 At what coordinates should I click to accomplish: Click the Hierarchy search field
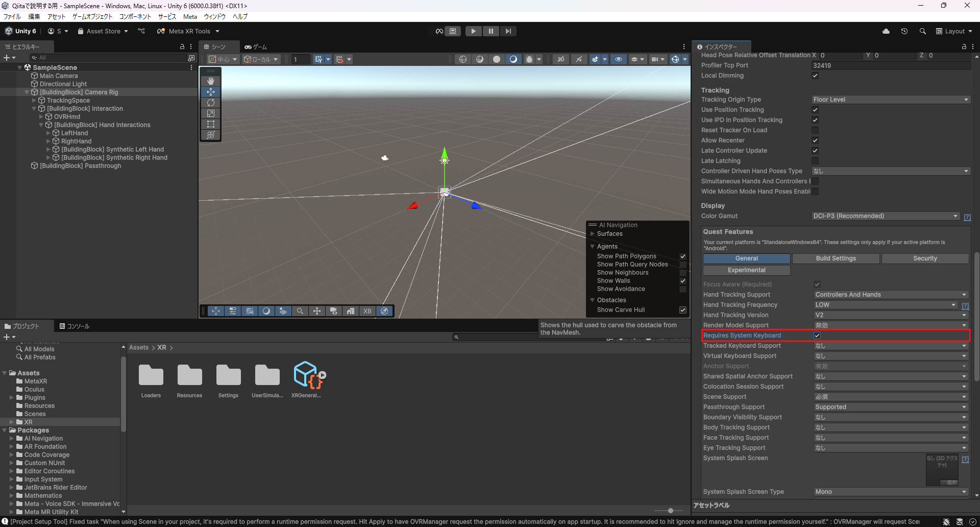[108, 58]
